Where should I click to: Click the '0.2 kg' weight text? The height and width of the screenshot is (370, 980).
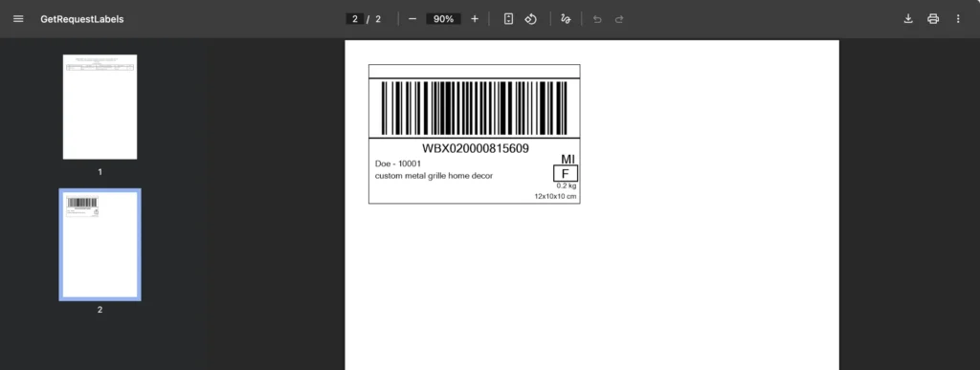click(x=567, y=185)
